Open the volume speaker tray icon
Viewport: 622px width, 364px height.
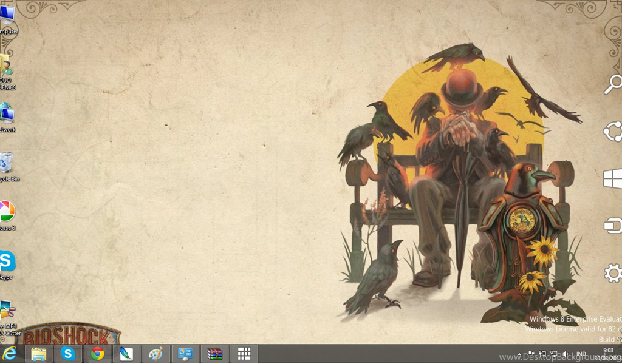pyautogui.click(x=566, y=354)
